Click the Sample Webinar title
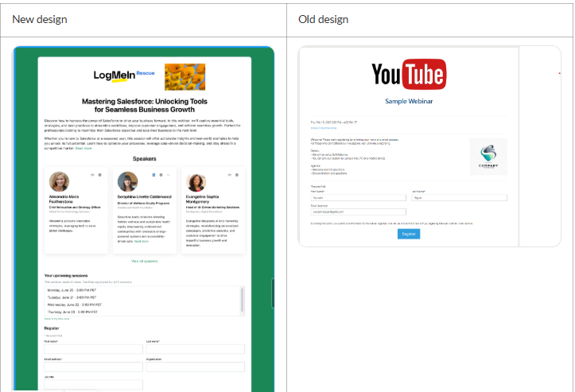The image size is (575, 392). (408, 101)
